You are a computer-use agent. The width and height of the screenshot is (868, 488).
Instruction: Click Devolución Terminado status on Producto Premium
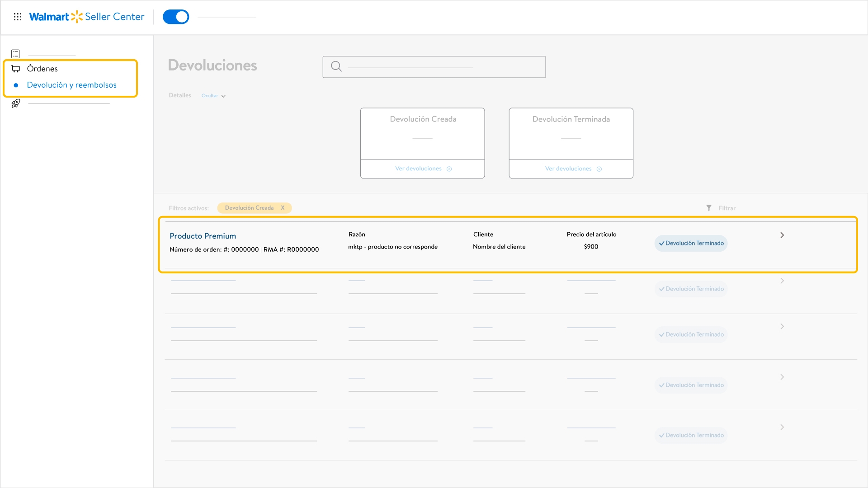[x=691, y=243]
